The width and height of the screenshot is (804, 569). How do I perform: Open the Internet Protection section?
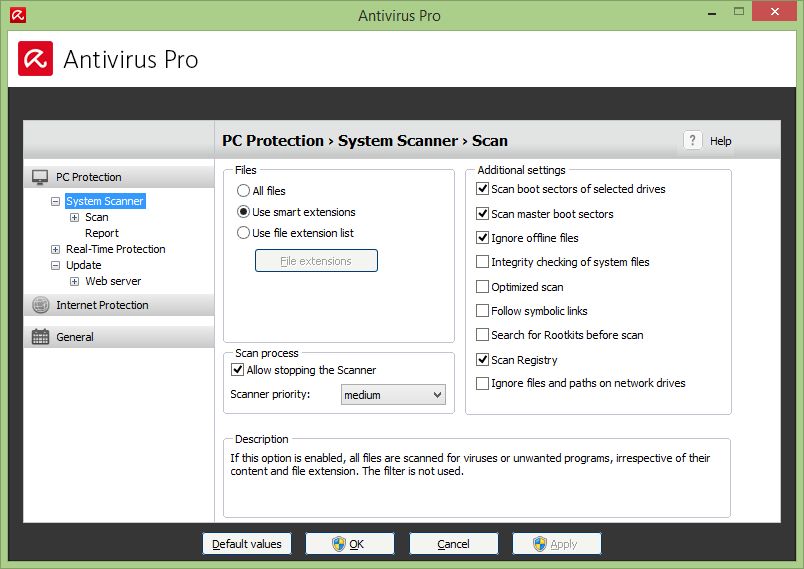pyautogui.click(x=119, y=305)
